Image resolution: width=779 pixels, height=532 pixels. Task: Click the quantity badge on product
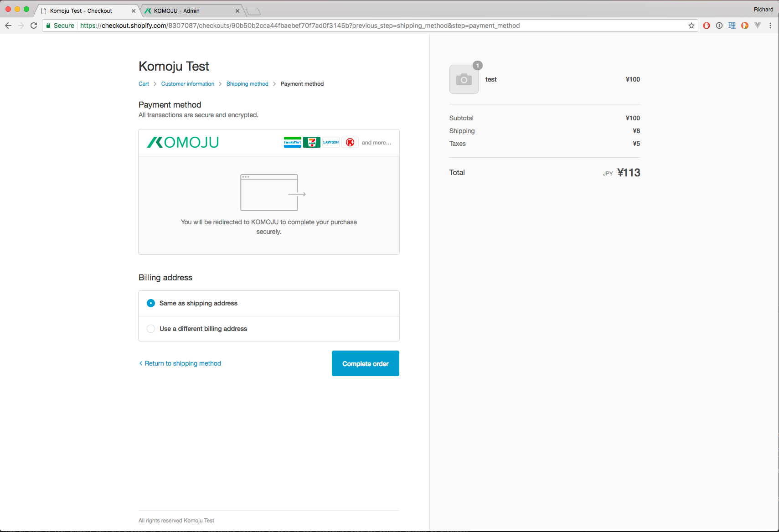[x=477, y=66]
